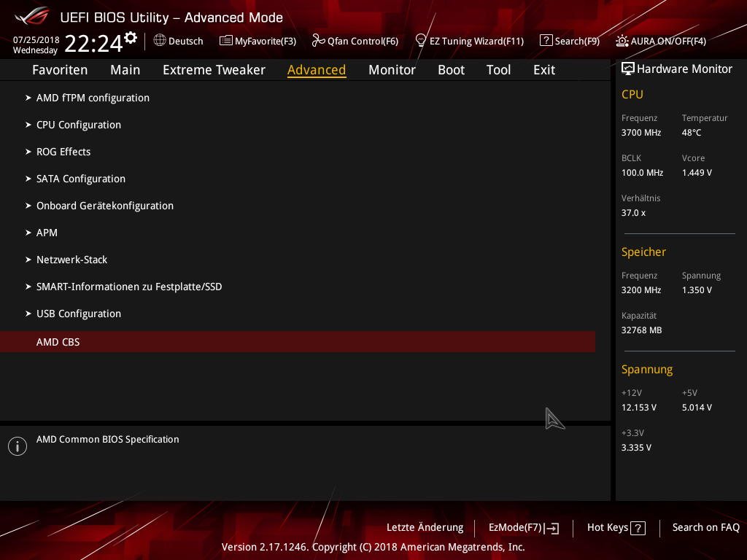Change language via Deutsch label

[186, 41]
